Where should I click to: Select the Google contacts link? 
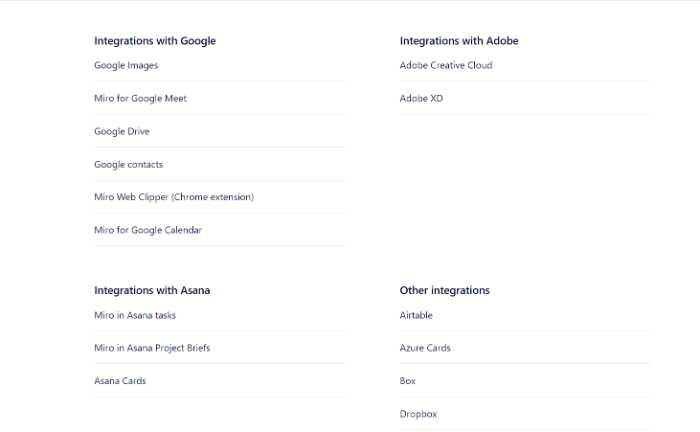(x=128, y=165)
